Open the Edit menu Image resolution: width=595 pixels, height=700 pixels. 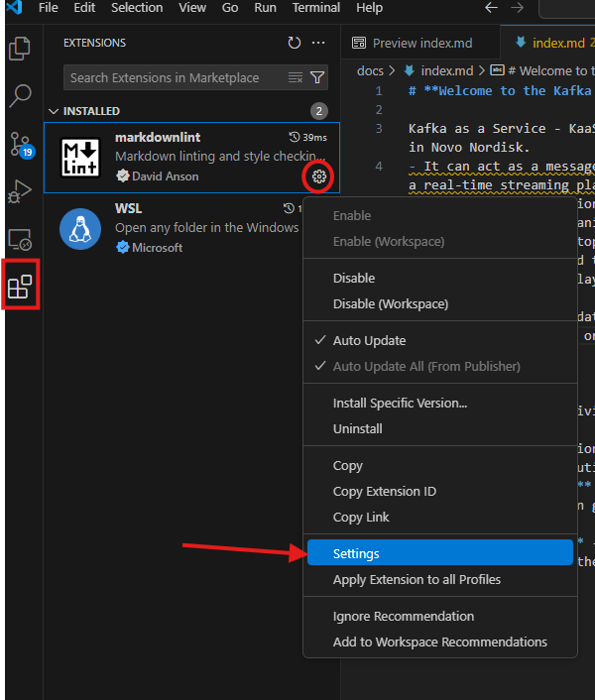[84, 8]
